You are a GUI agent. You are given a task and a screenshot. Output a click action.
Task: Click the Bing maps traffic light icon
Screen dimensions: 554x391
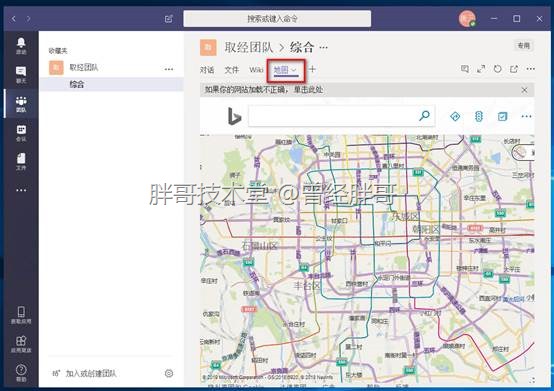click(479, 116)
